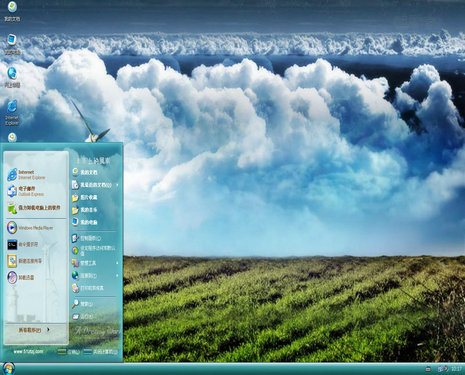Expand the Network Connections submenu arrow
Screen dimensions: 465x375
(117, 276)
